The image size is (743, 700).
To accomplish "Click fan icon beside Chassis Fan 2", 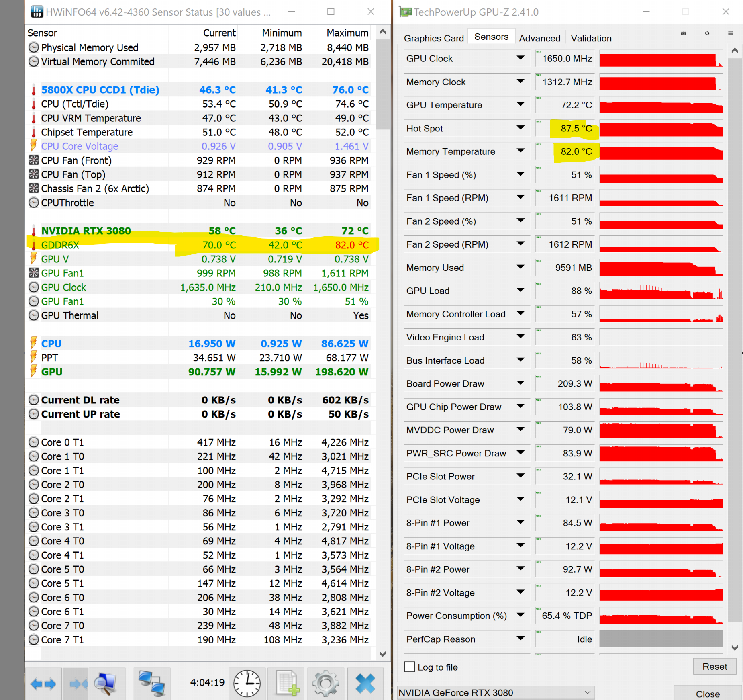I will pos(34,188).
